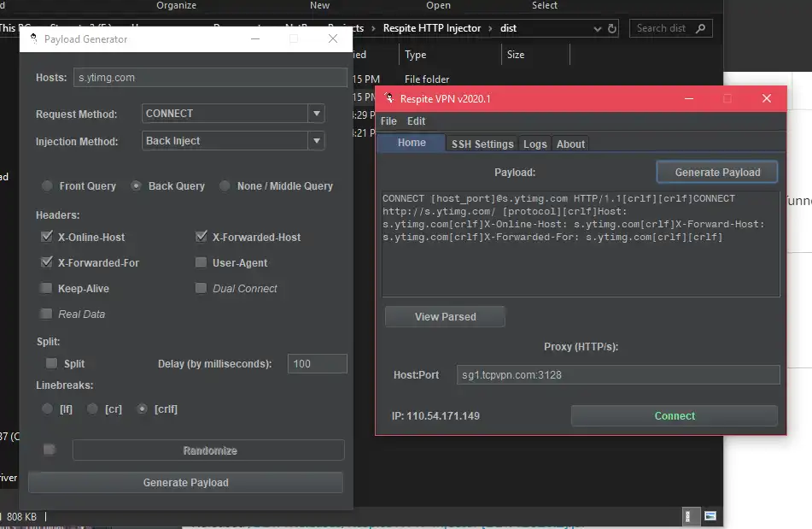Click the Hosts input field
The height and width of the screenshot is (529, 812).
pos(210,78)
